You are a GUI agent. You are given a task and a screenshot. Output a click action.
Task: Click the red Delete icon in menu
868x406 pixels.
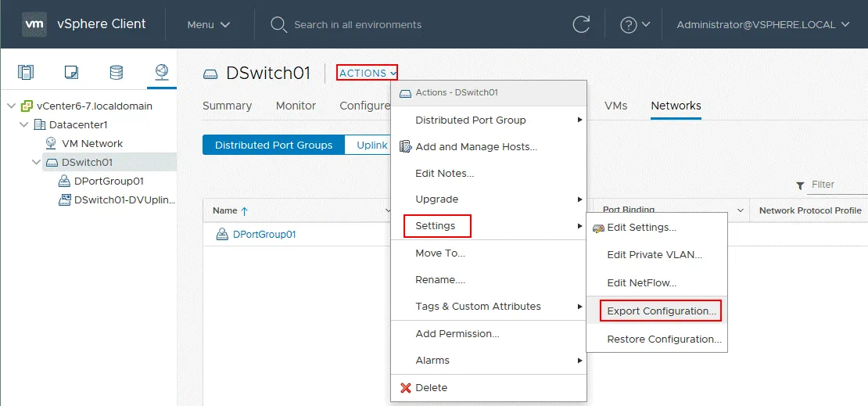point(405,388)
